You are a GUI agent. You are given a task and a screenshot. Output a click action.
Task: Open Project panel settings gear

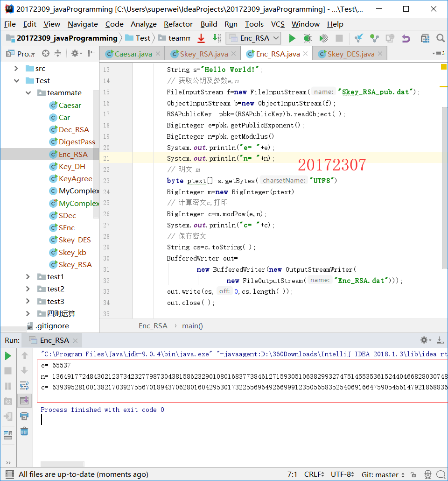pos(77,54)
